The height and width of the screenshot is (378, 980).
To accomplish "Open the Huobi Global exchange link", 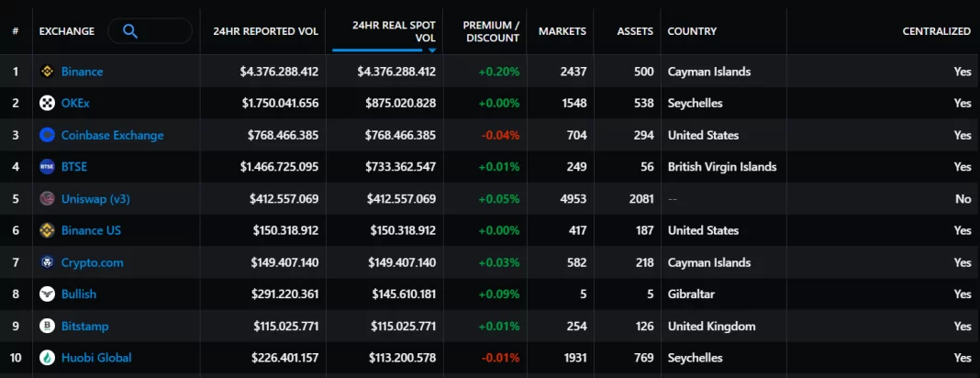I will [96, 358].
